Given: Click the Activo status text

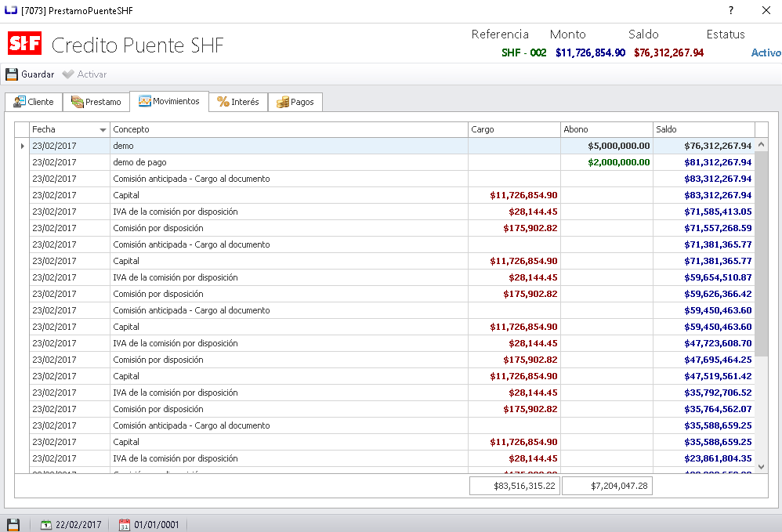Looking at the screenshot, I should 766,52.
